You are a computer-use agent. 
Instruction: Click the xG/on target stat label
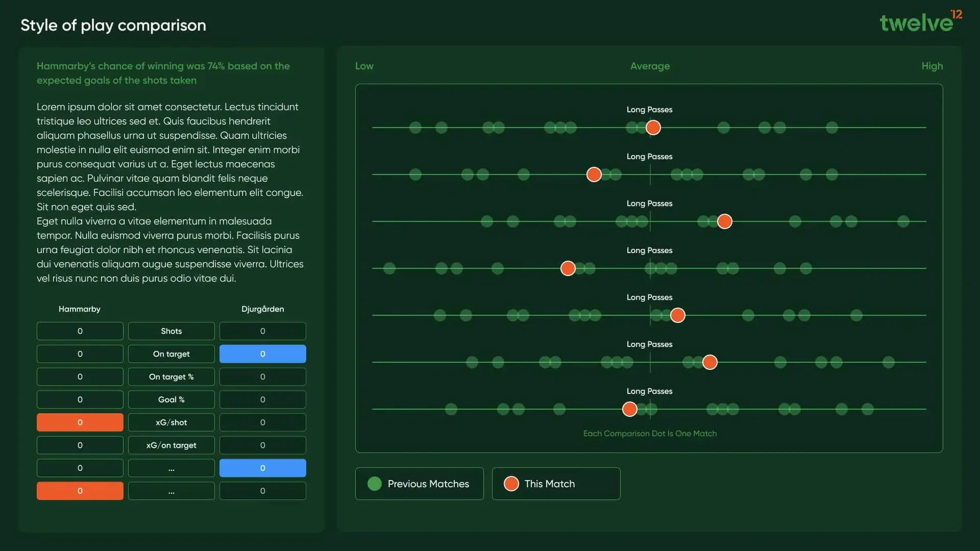click(171, 445)
